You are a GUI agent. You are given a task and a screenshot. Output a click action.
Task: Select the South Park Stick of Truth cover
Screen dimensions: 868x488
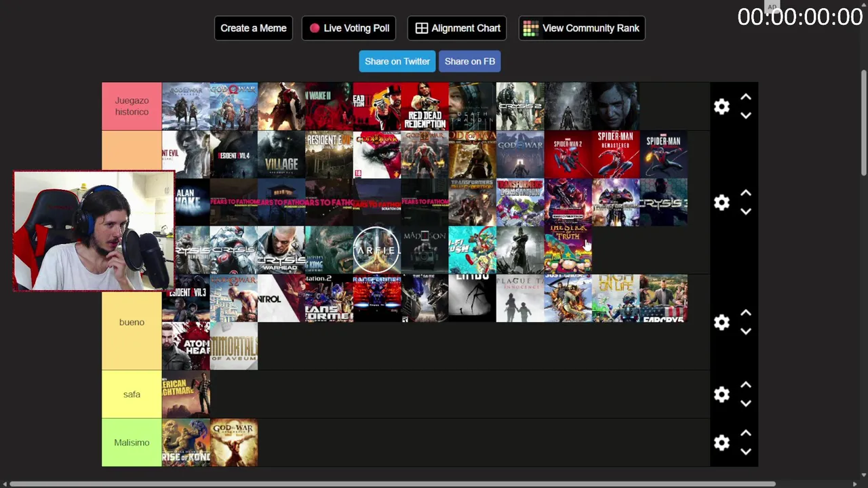pos(568,250)
